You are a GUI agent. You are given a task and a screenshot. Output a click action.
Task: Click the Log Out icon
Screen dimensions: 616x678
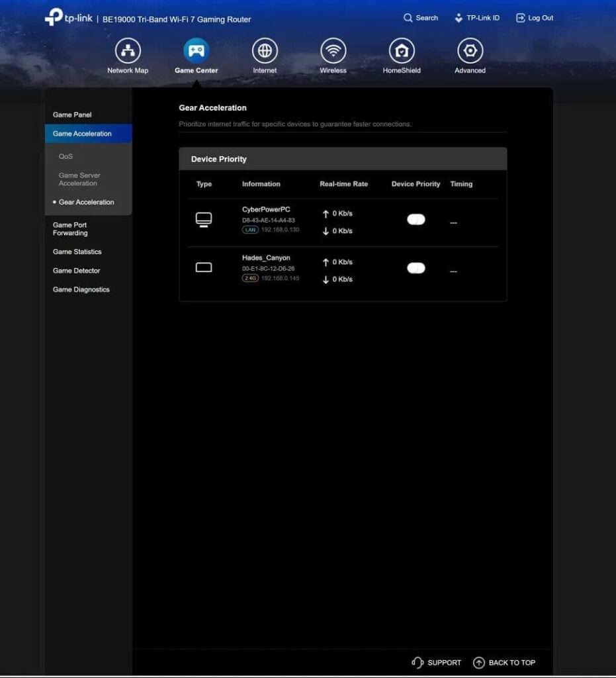[520, 18]
